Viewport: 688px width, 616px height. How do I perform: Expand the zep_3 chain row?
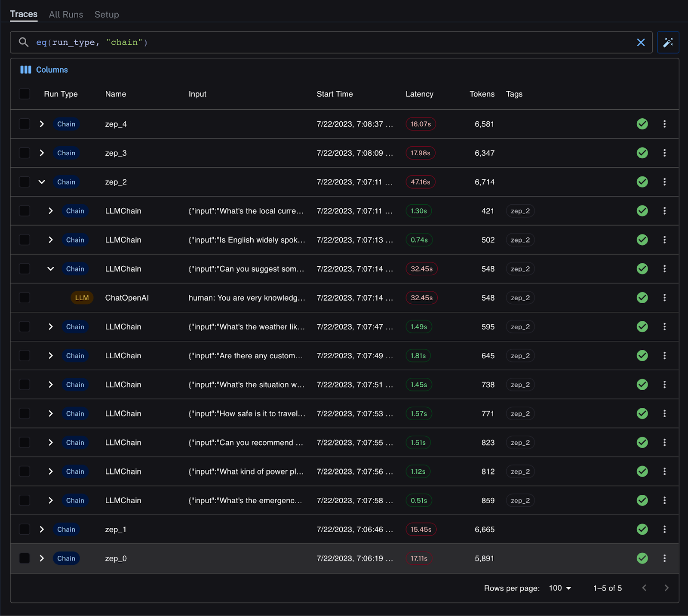point(42,153)
